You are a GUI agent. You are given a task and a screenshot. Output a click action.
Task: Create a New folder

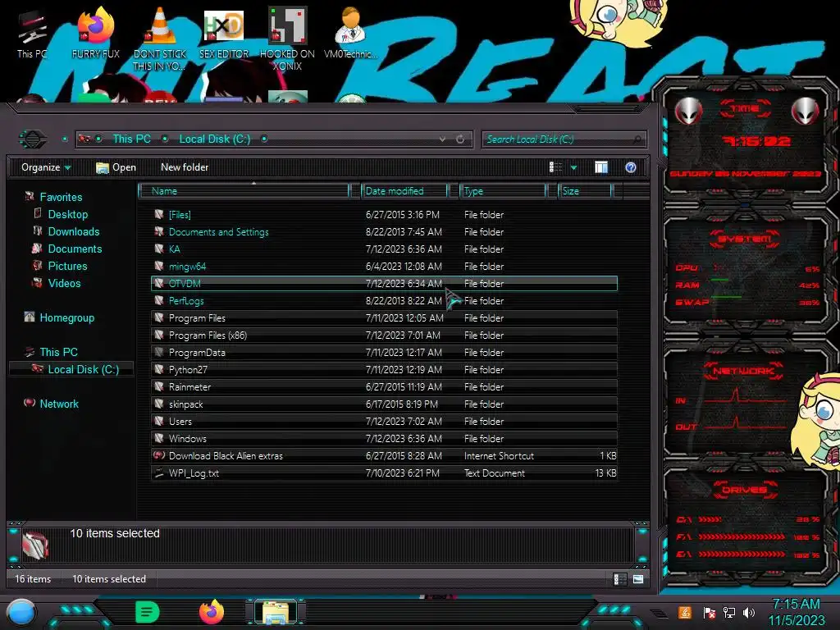tap(185, 167)
